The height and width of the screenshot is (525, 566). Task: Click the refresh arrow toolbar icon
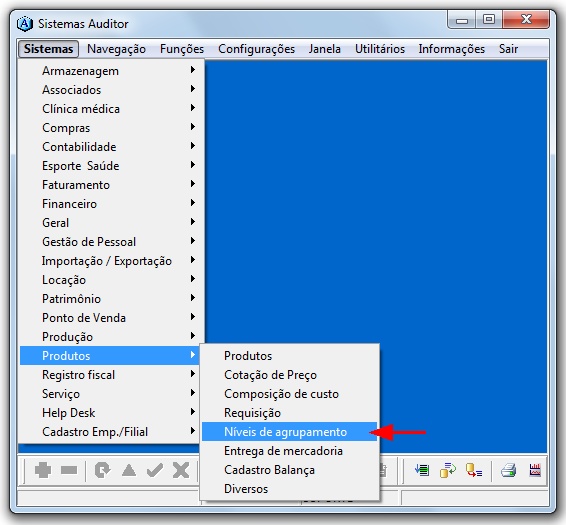click(103, 470)
